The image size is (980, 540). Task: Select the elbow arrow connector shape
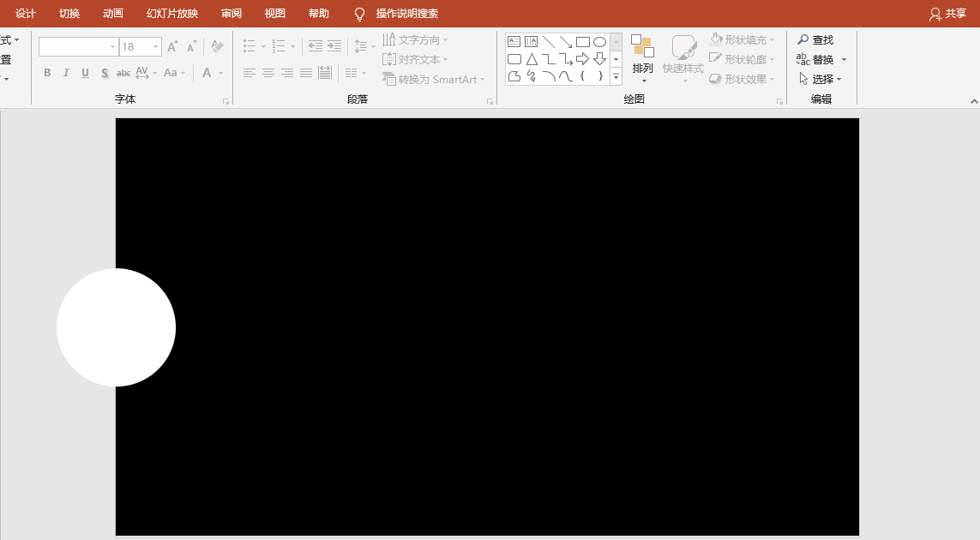pos(566,59)
